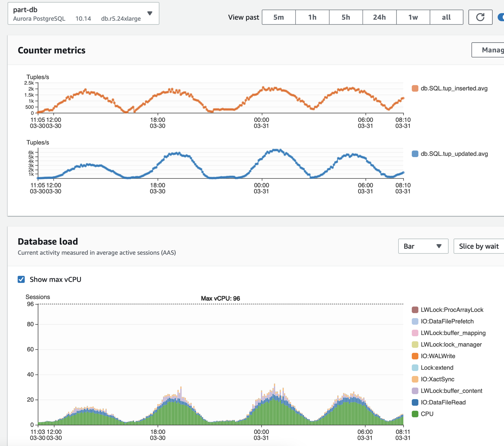Viewport: 504px width, 446px height.
Task: Click the db.SQL.tup_inserted.avg legend swatch
Action: pyautogui.click(x=415, y=88)
